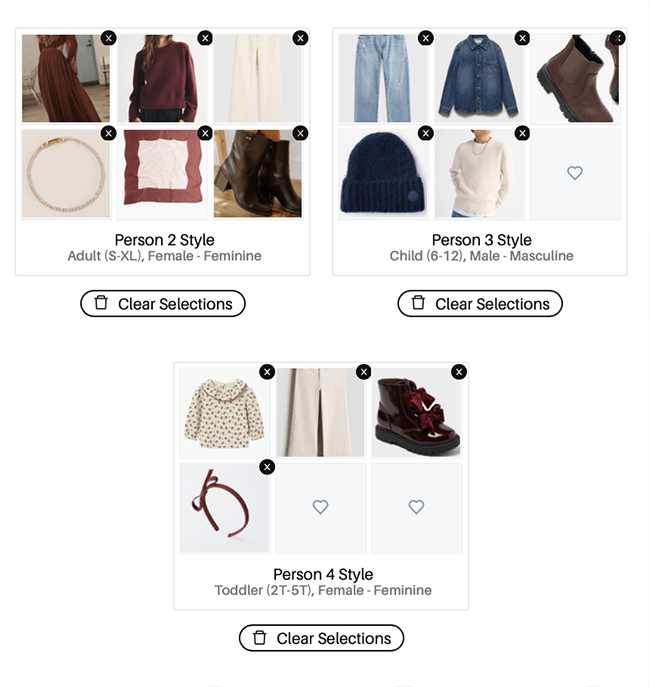Remove the brown heeled boots from Person 2
This screenshot has width=650, height=687.
point(300,133)
